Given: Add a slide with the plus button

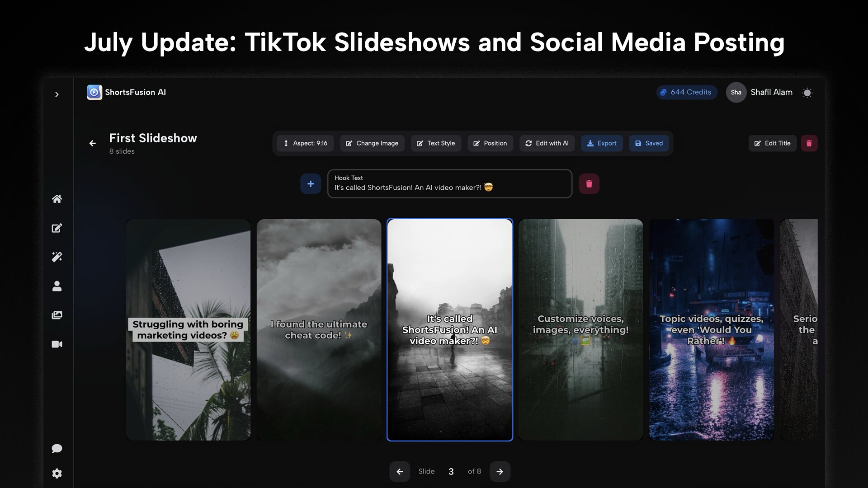Looking at the screenshot, I should [x=311, y=184].
